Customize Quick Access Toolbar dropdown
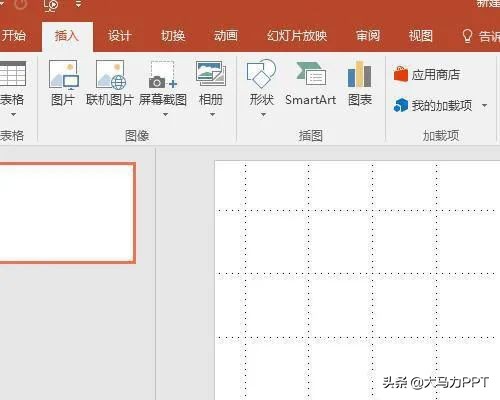The height and width of the screenshot is (400, 500). 79,4
